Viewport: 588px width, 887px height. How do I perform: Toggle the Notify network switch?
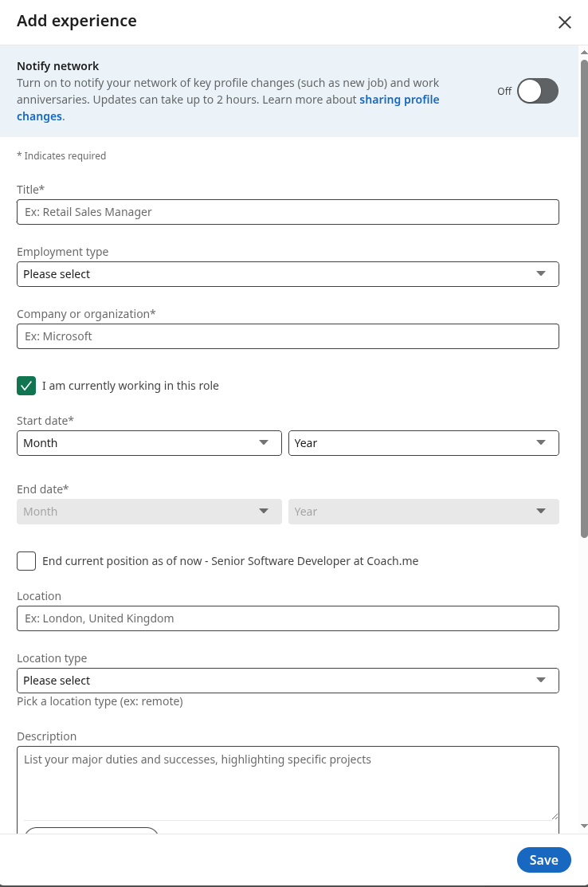click(537, 91)
